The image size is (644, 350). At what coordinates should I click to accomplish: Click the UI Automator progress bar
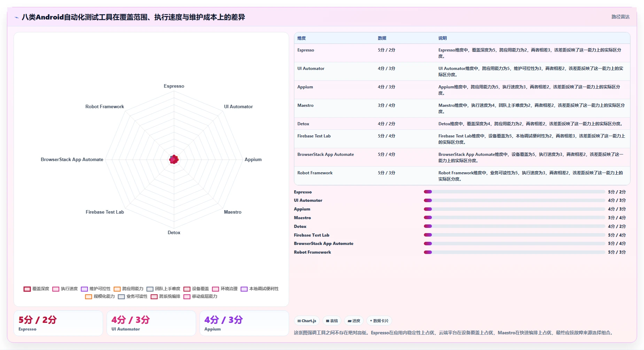coord(514,200)
